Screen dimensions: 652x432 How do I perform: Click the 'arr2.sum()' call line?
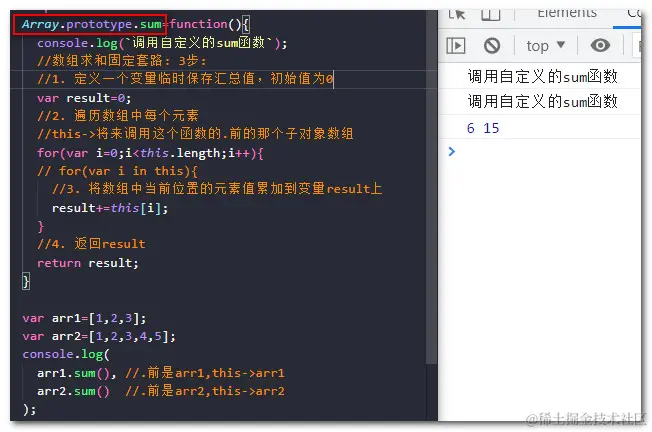tap(73, 391)
